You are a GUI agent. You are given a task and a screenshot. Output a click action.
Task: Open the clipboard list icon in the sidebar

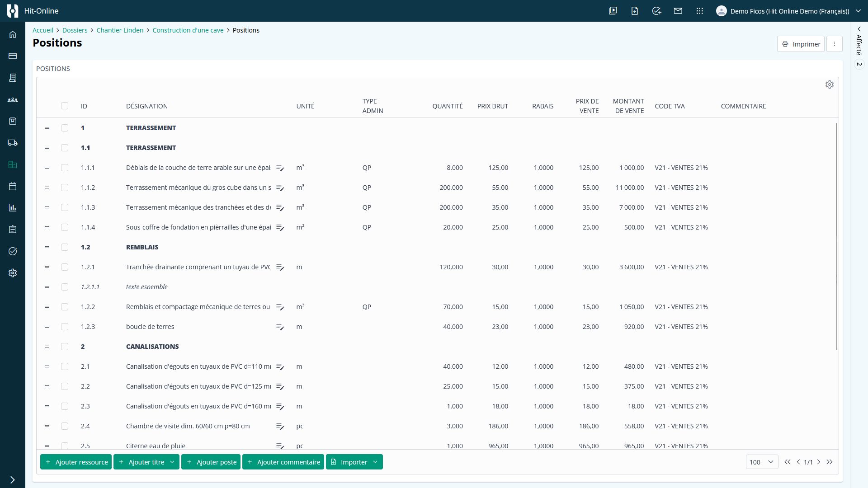click(13, 230)
